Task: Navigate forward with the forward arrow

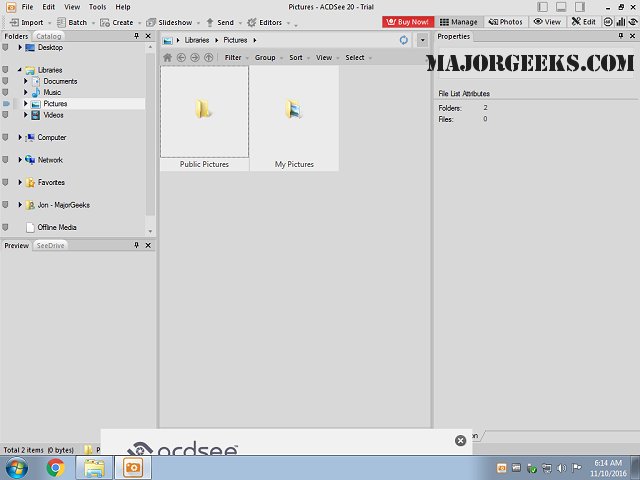Action: point(195,58)
